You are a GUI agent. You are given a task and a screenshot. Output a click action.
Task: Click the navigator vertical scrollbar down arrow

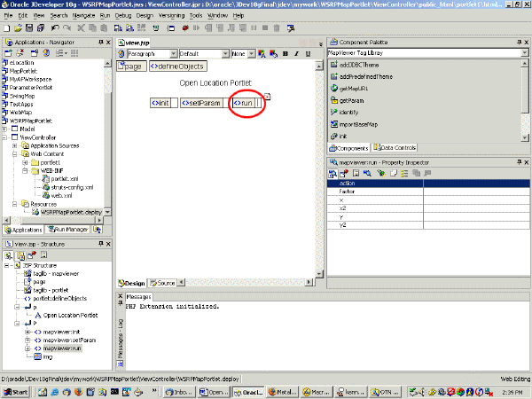(x=107, y=212)
